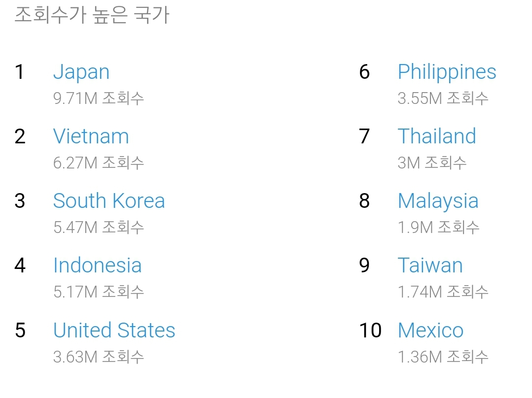Viewport: 532px width, 398px height.
Task: Open the Philippines country link
Action: [x=447, y=72]
